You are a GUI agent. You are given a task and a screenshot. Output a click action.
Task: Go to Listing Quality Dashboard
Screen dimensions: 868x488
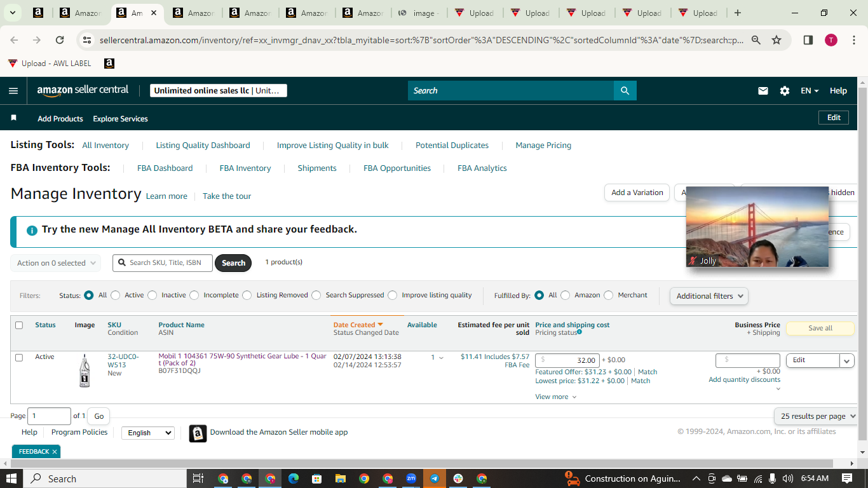(203, 146)
